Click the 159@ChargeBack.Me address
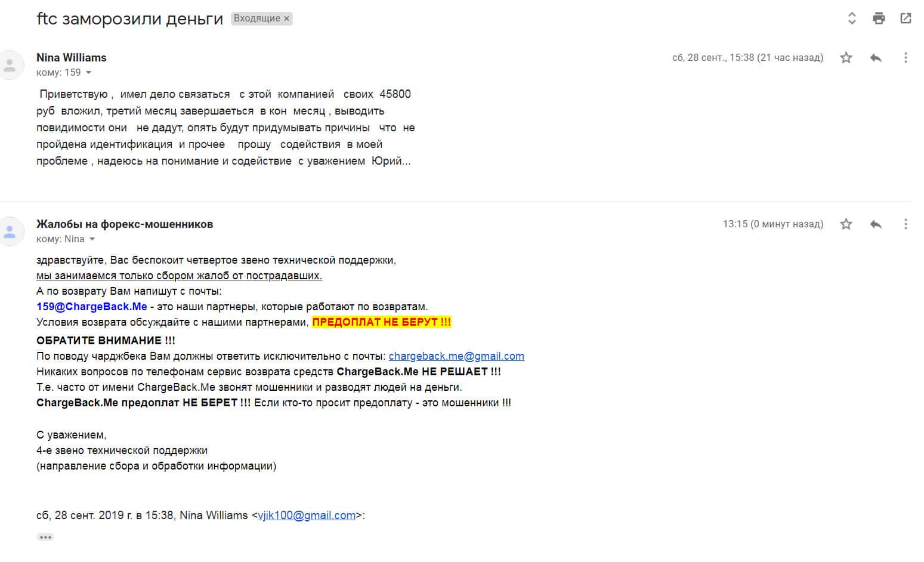The image size is (924, 562). pos(91,307)
